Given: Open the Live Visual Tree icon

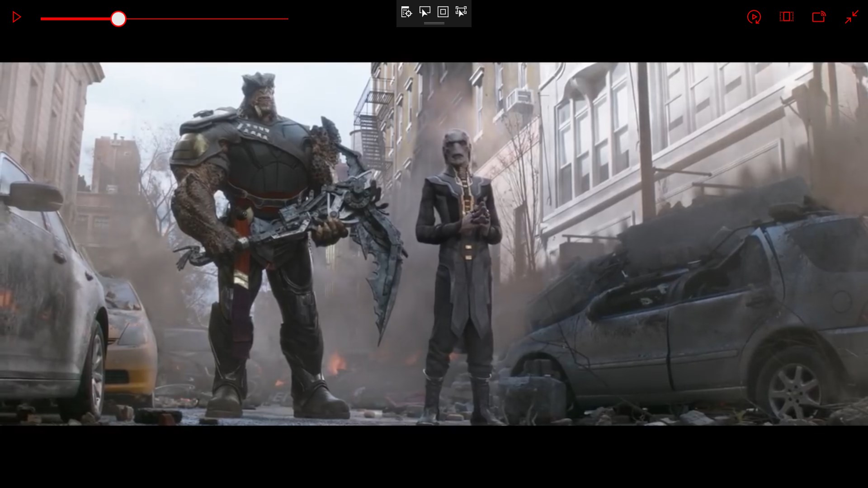Looking at the screenshot, I should click(x=406, y=12).
